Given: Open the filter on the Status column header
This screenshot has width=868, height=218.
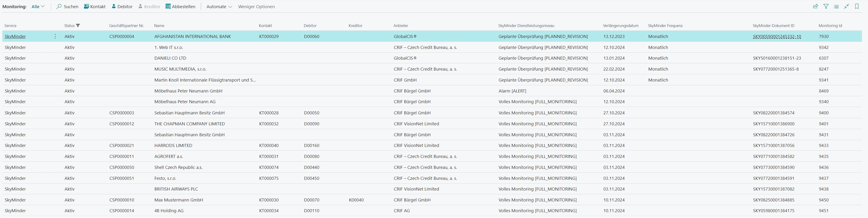Looking at the screenshot, I should coord(78,26).
